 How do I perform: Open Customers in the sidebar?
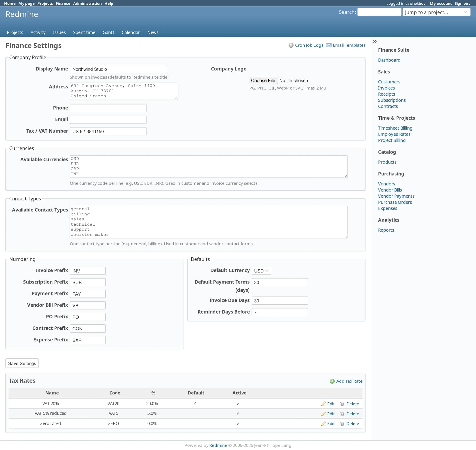click(389, 82)
